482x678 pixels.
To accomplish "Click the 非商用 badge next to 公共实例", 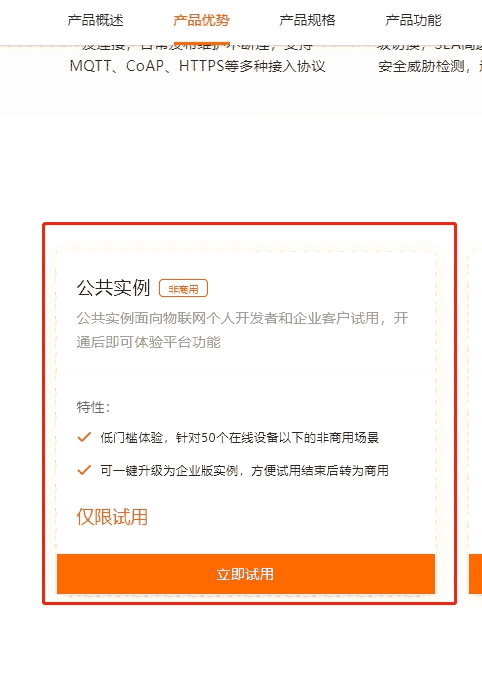I will coord(183,288).
